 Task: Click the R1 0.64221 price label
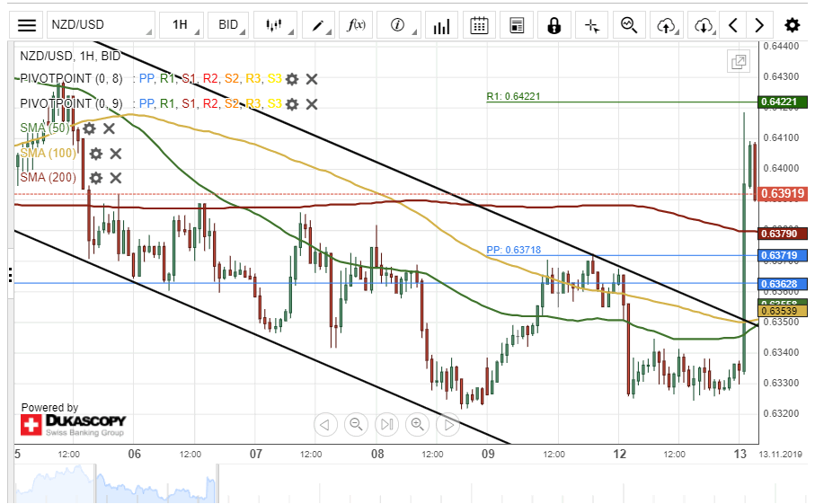pyautogui.click(x=783, y=102)
